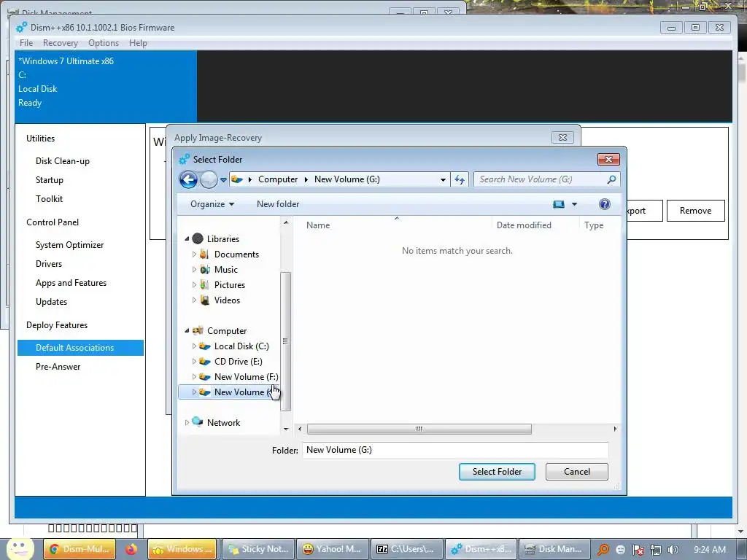This screenshot has width=747, height=560.
Task: Collapse the Computer tree node
Action: (187, 330)
